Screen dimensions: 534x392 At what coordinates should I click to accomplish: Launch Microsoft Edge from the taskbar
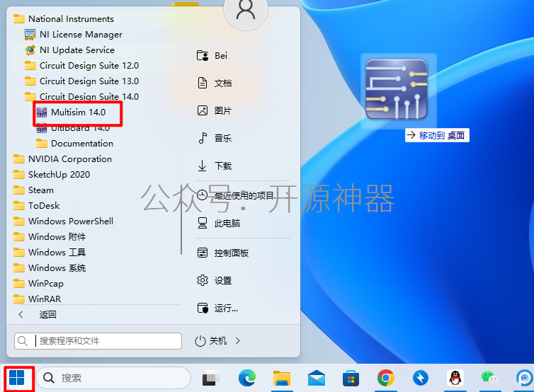pyautogui.click(x=246, y=378)
